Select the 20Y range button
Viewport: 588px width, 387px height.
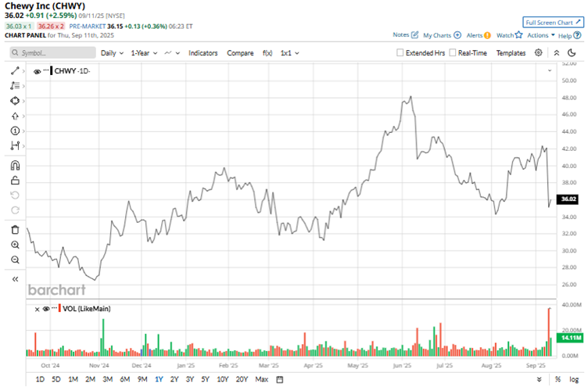click(x=242, y=379)
